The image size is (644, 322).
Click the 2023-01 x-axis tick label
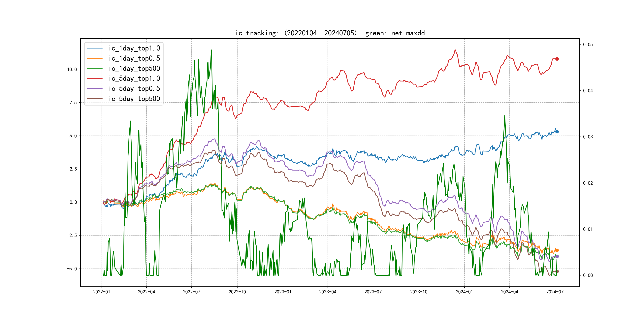pyautogui.click(x=283, y=292)
